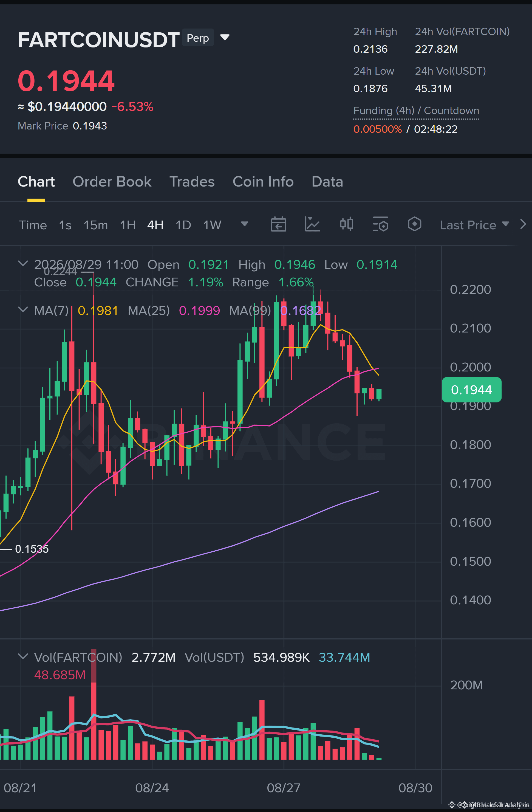Select the 1s chart interval
532x812 pixels.
(65, 225)
